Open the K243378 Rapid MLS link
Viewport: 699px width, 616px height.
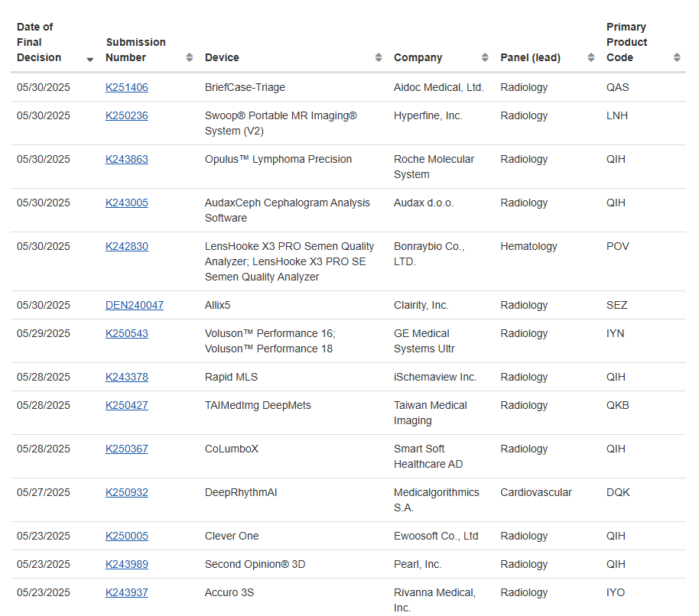127,377
